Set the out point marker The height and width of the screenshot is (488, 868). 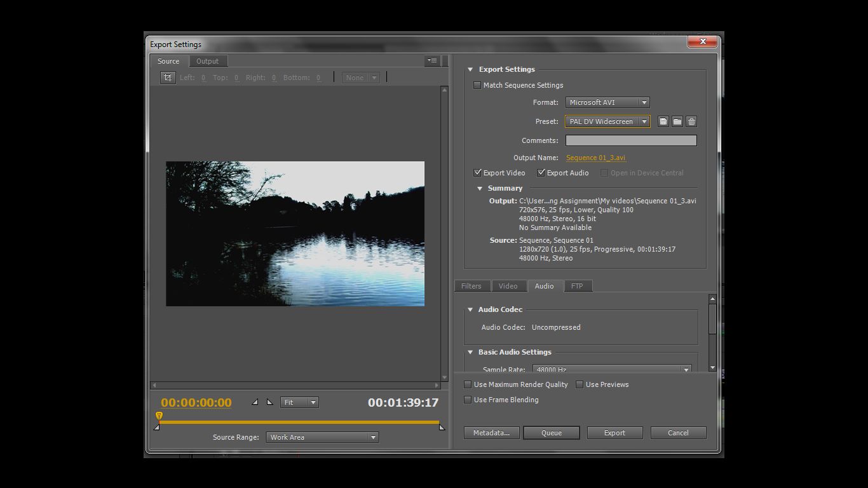pos(269,402)
